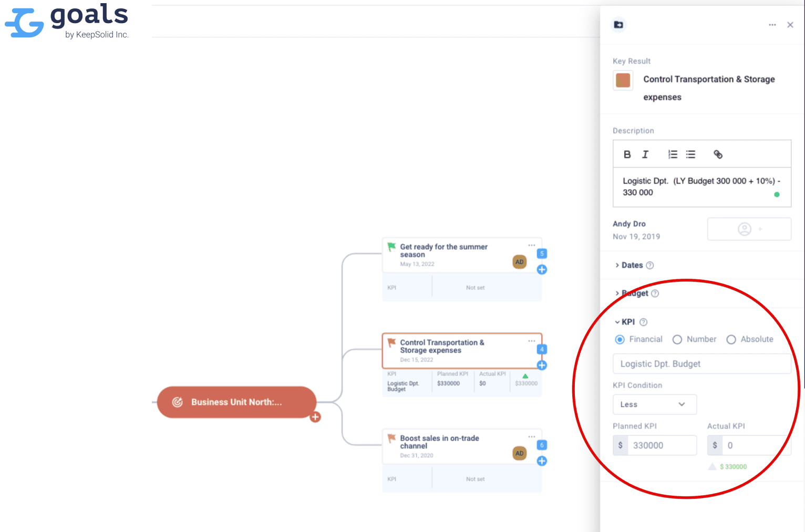Click green flag on summer season card

point(391,246)
